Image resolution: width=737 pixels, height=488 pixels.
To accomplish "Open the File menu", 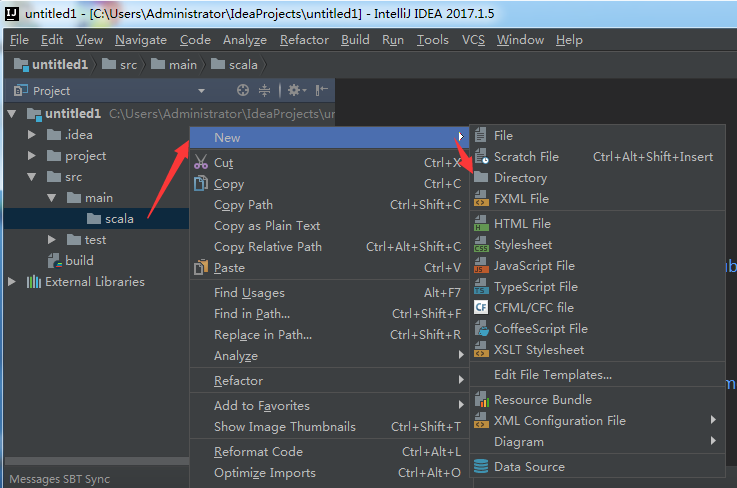I will (x=19, y=40).
